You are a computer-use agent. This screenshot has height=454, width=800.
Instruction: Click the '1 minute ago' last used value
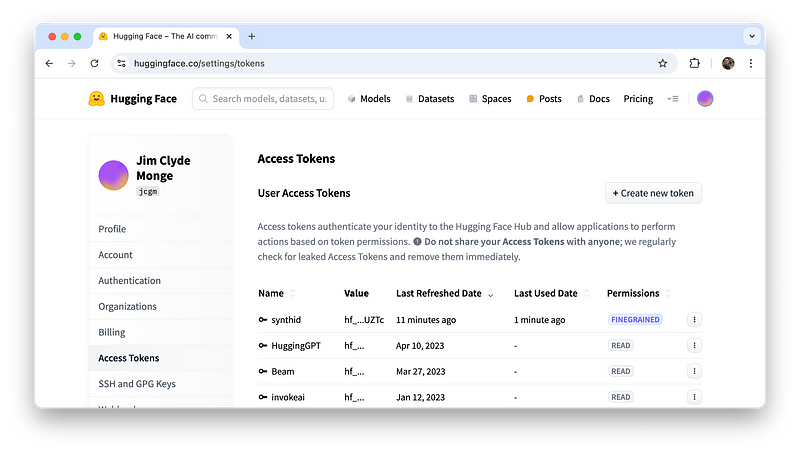tap(539, 320)
